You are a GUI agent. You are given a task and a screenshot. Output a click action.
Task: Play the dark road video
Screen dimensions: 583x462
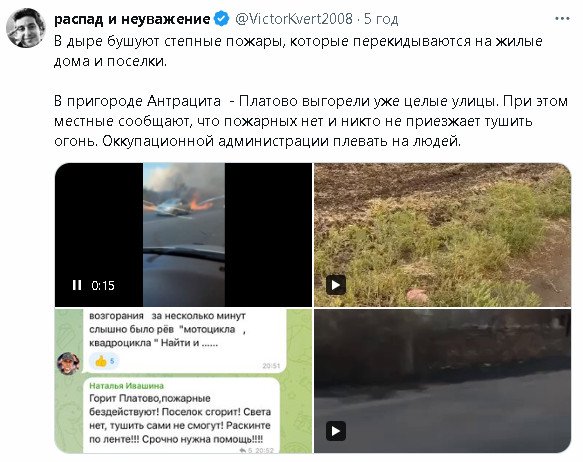(x=336, y=431)
